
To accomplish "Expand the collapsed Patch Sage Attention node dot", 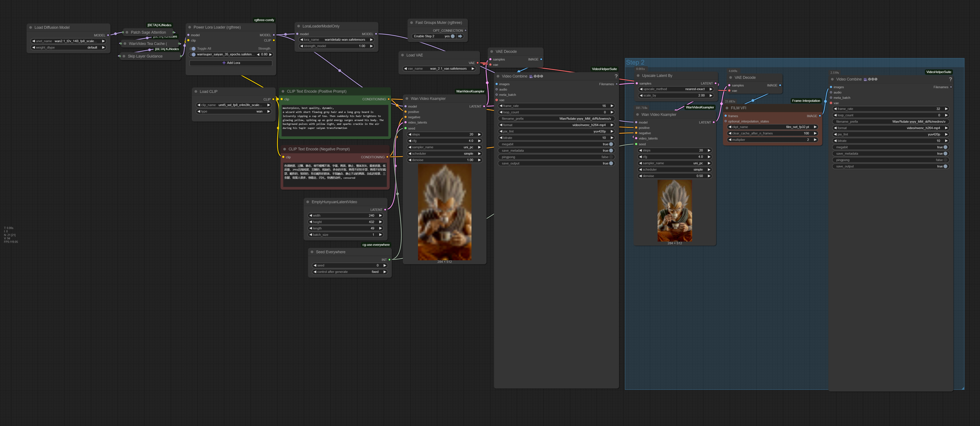I will pos(127,33).
